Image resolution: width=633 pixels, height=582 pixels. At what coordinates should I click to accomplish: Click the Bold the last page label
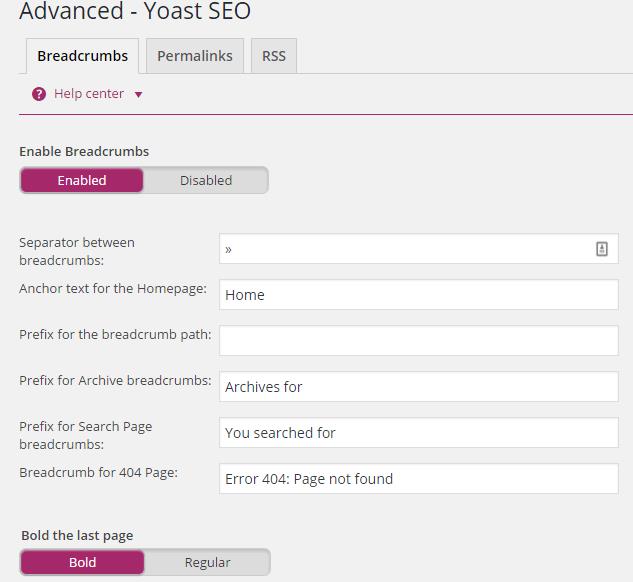pyautogui.click(x=77, y=536)
